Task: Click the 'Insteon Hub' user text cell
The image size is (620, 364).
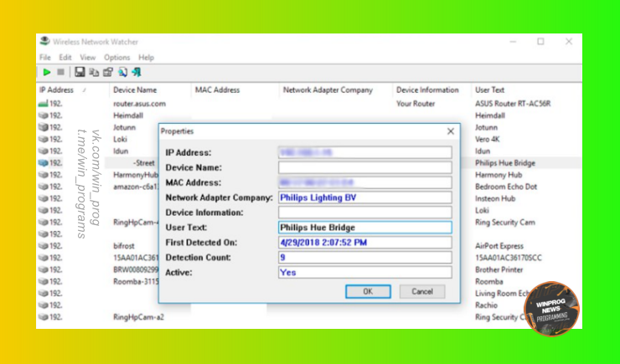Action: tap(495, 198)
